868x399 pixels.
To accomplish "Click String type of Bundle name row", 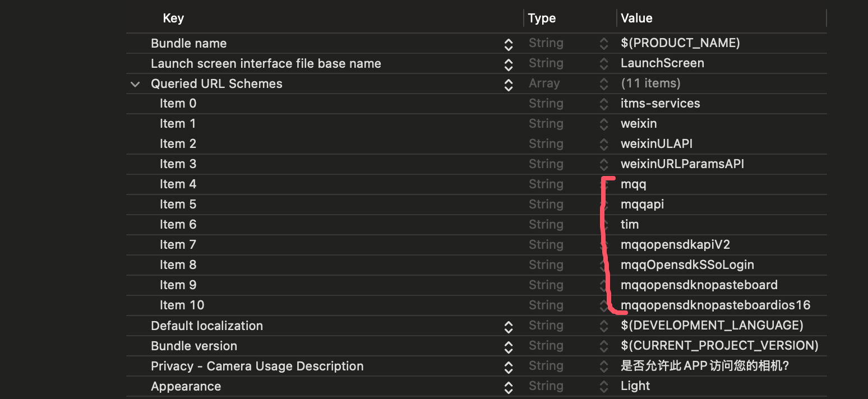I will (x=546, y=43).
